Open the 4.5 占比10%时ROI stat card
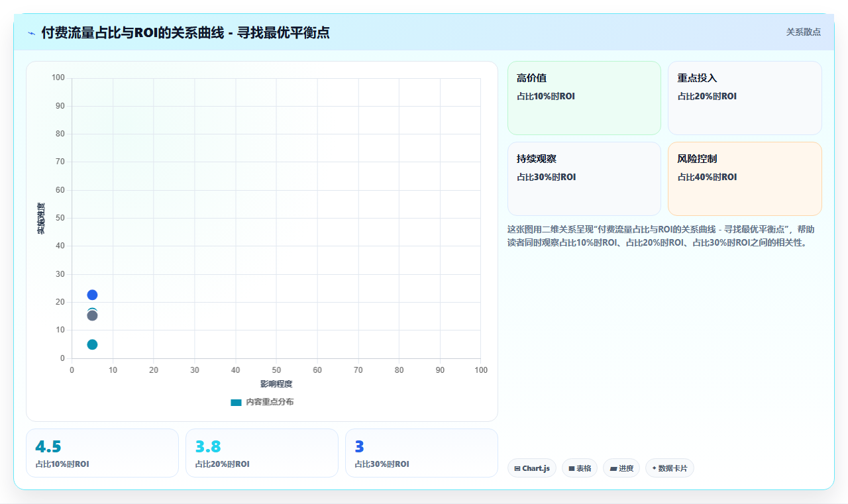 [102, 453]
